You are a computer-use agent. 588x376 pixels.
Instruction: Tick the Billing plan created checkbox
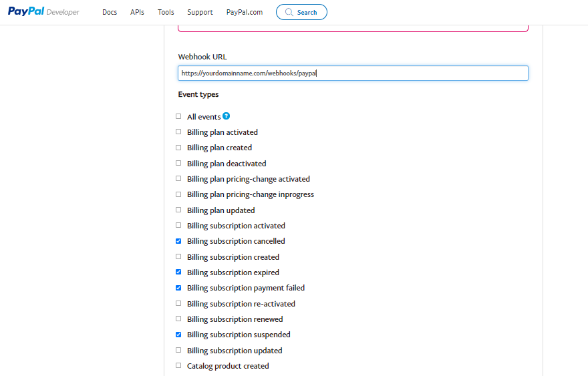(178, 148)
